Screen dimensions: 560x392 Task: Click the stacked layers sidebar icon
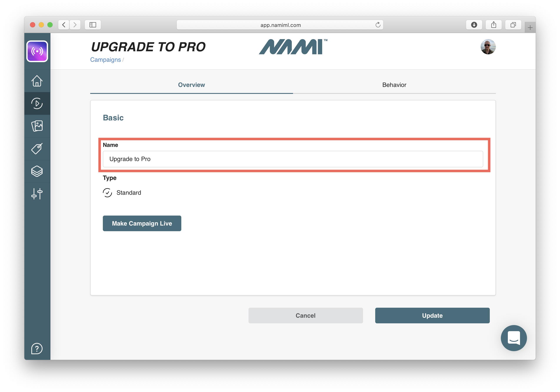point(37,171)
